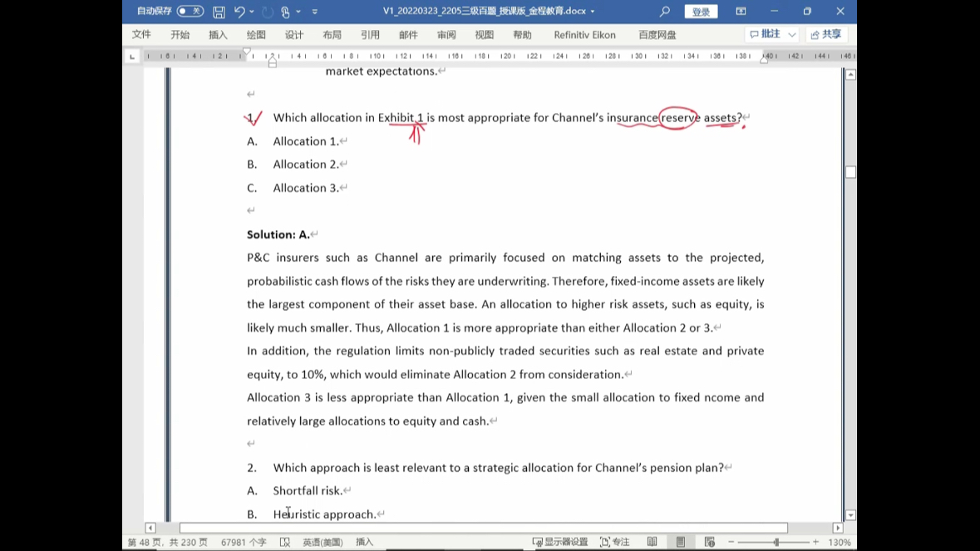980x551 pixels.
Task: Toggle 专注 focus mode
Action: click(615, 542)
